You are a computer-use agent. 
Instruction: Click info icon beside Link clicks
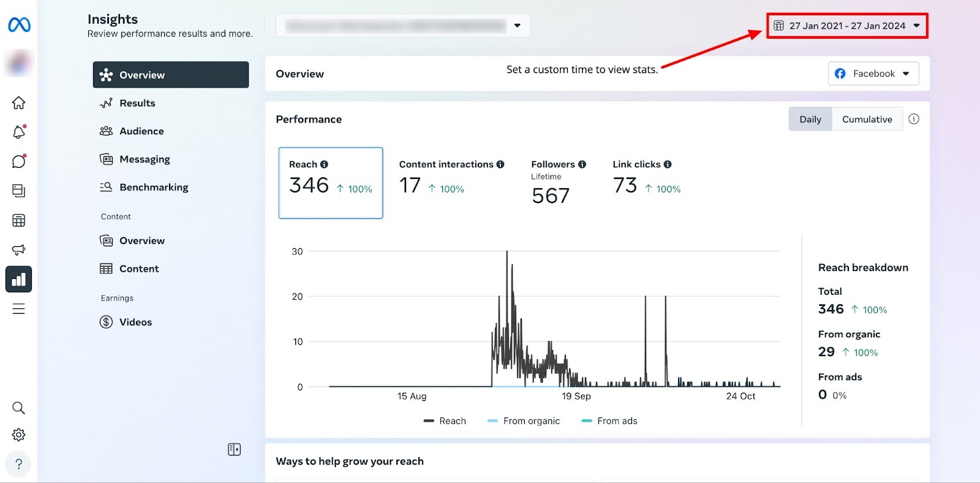(668, 164)
